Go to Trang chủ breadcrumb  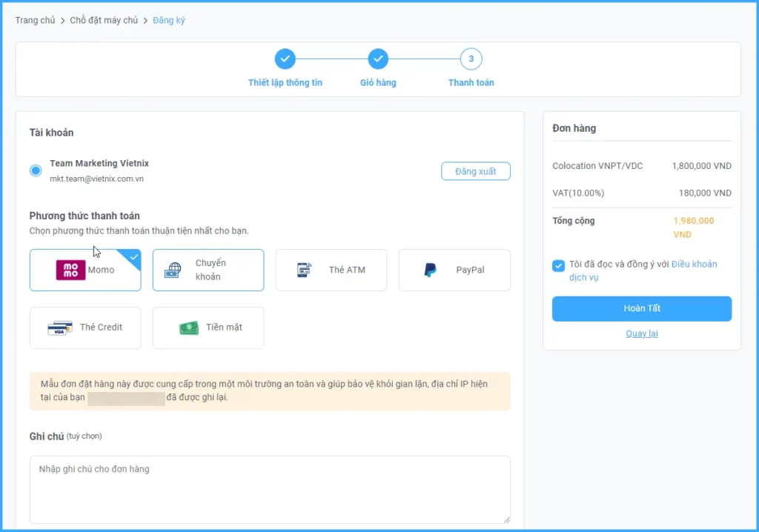(x=35, y=20)
